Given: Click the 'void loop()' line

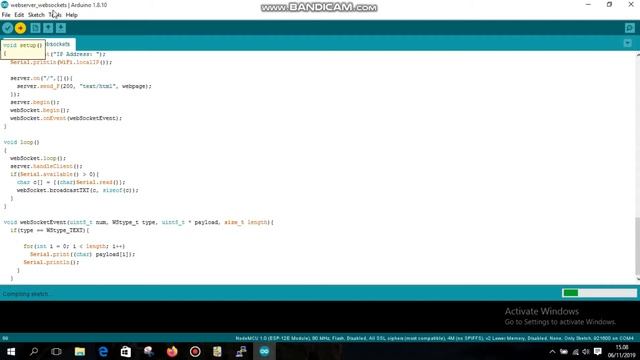Looking at the screenshot, I should 21,142.
